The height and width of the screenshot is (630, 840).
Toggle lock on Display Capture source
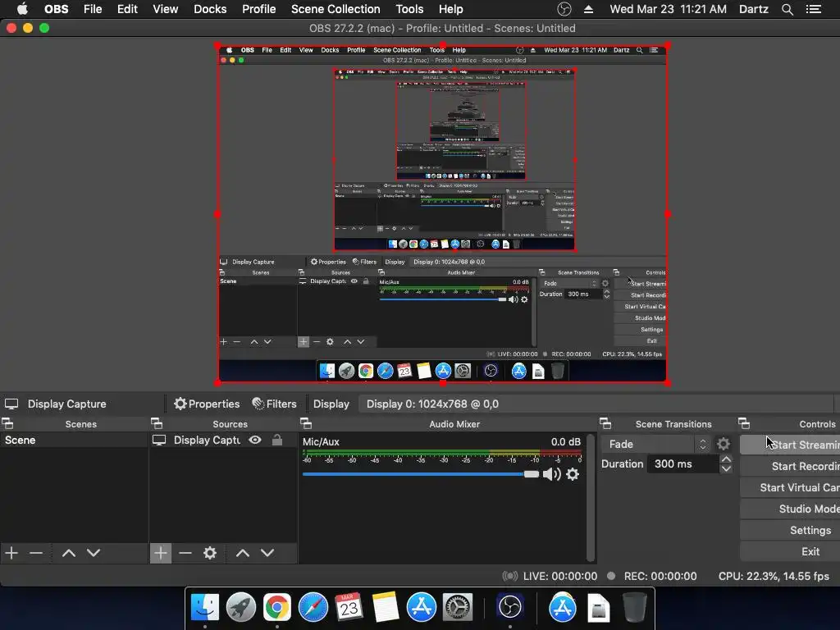pos(277,440)
